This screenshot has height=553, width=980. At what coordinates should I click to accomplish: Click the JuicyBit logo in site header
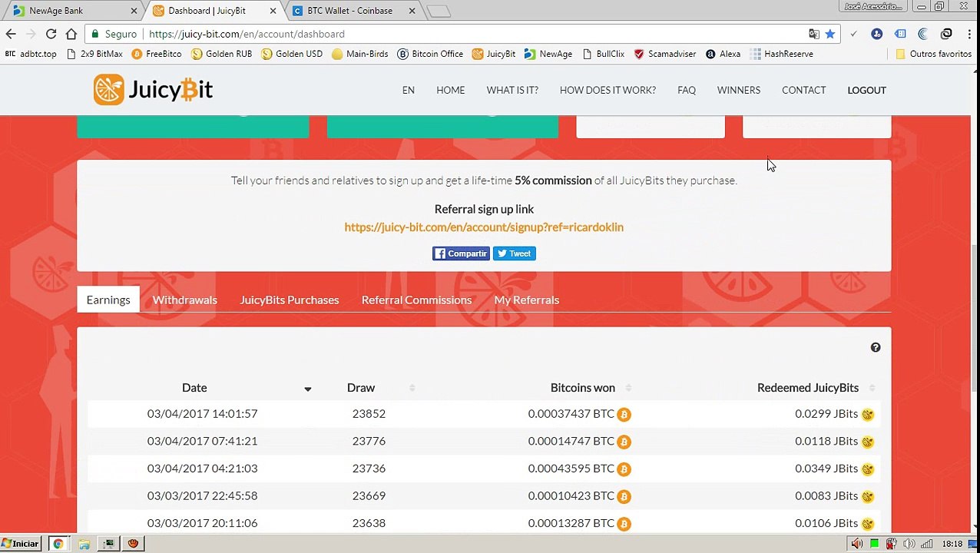pos(153,90)
